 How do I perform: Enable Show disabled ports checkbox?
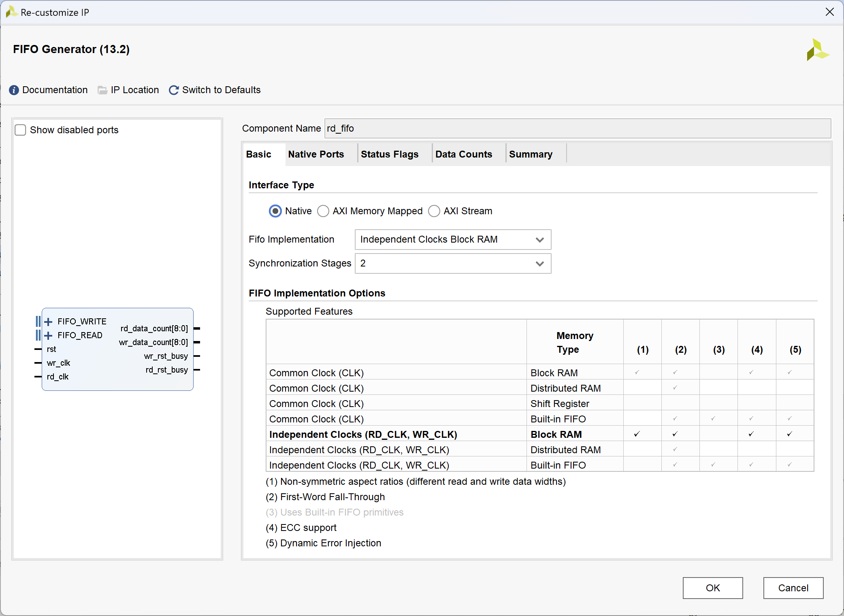pyautogui.click(x=20, y=130)
